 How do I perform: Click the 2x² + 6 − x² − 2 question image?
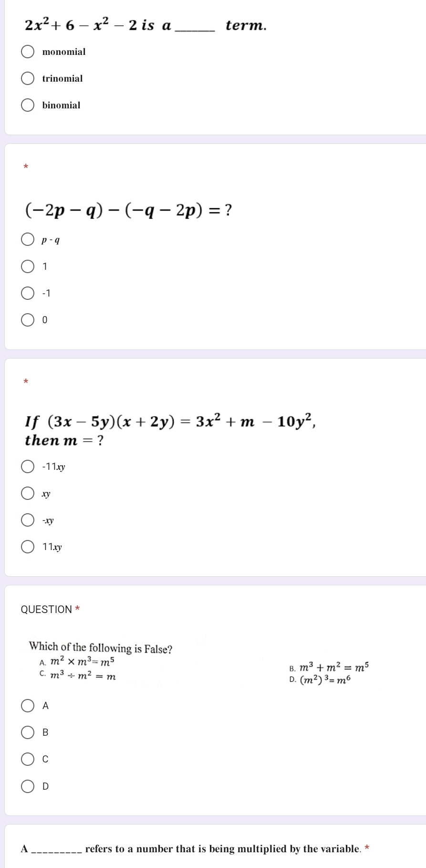click(x=145, y=24)
